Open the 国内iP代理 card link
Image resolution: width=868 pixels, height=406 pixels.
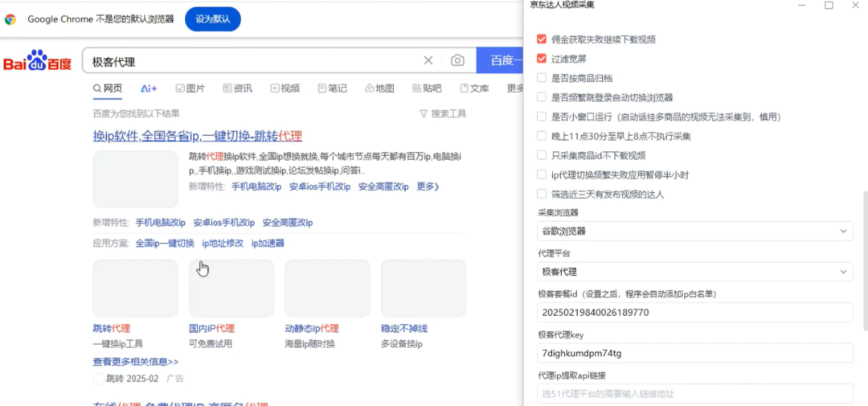tap(211, 329)
